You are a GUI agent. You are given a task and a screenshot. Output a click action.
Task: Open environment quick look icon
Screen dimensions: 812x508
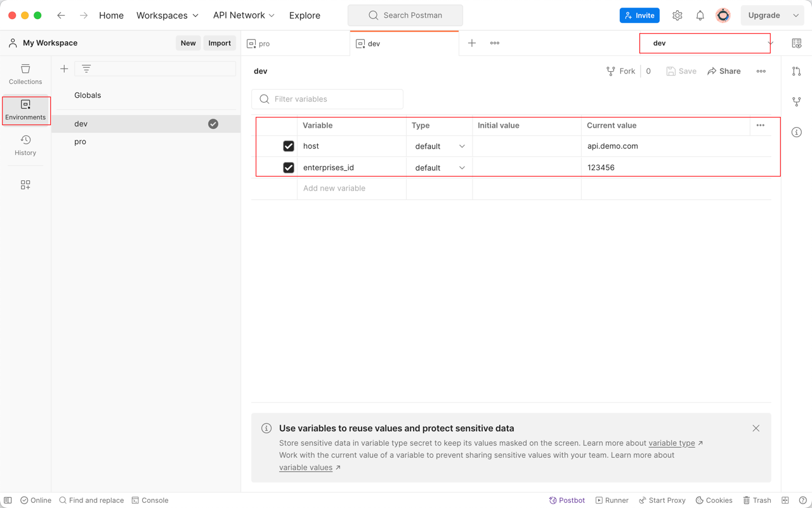pyautogui.click(x=797, y=43)
